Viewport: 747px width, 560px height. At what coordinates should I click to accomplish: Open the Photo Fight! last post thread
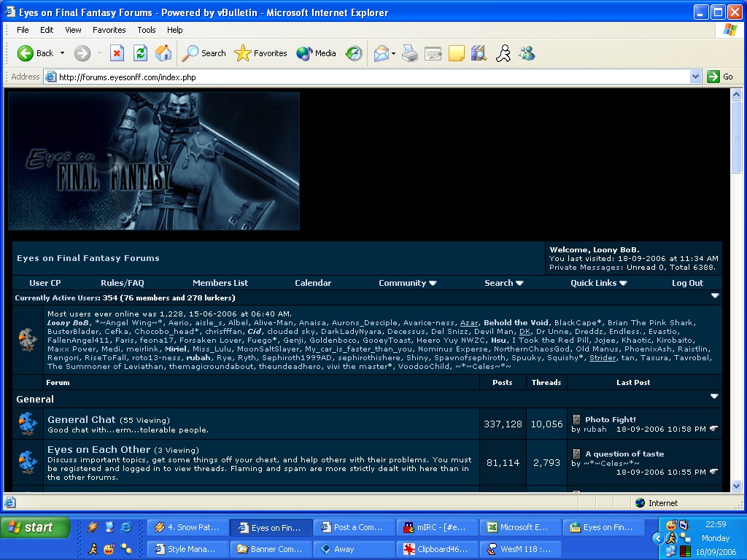pyautogui.click(x=611, y=419)
